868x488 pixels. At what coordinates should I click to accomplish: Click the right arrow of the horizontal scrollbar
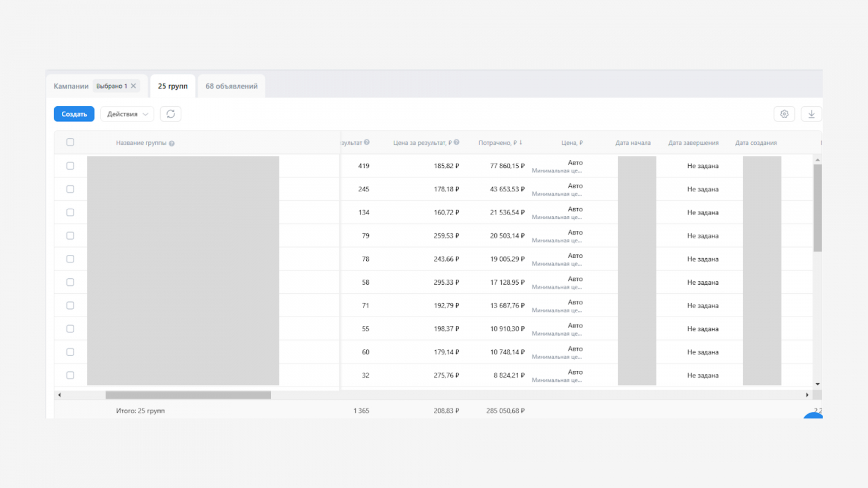807,395
